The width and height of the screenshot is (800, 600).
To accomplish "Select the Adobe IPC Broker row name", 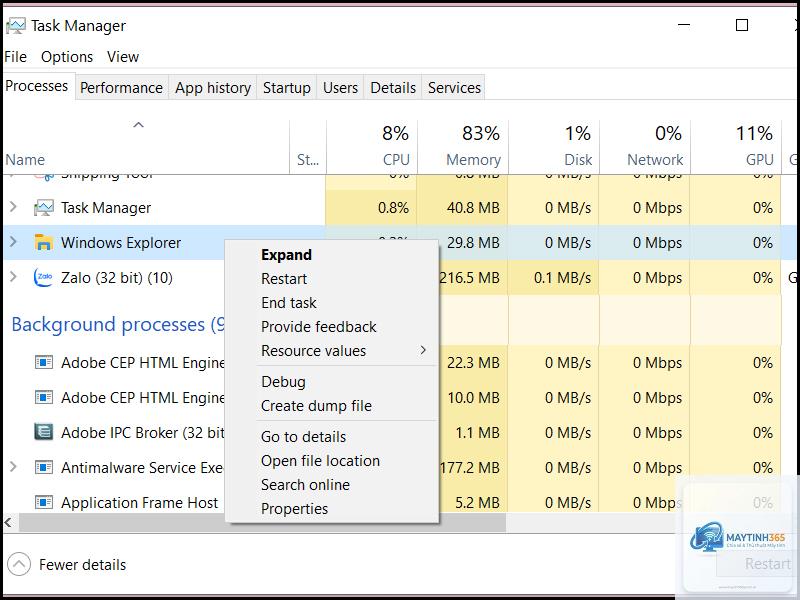I will click(142, 433).
